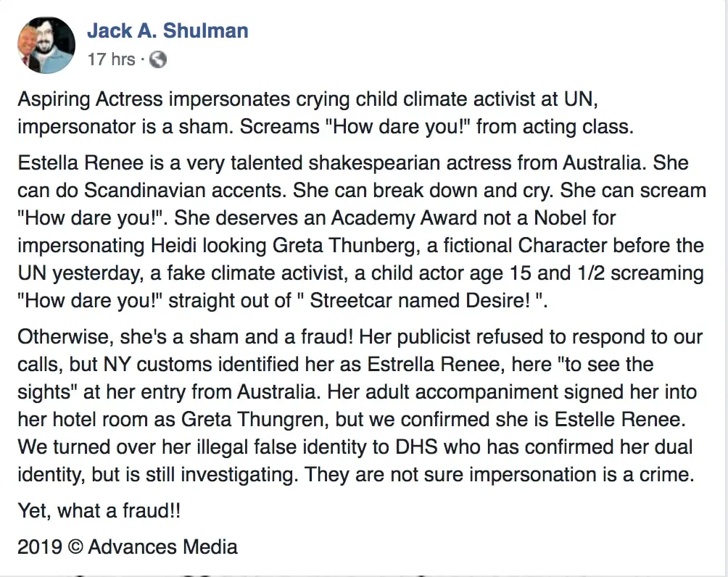The width and height of the screenshot is (728, 577).
Task: Select the 'Aspiring Actress impersonates' opening paragraph
Action: pos(326,113)
